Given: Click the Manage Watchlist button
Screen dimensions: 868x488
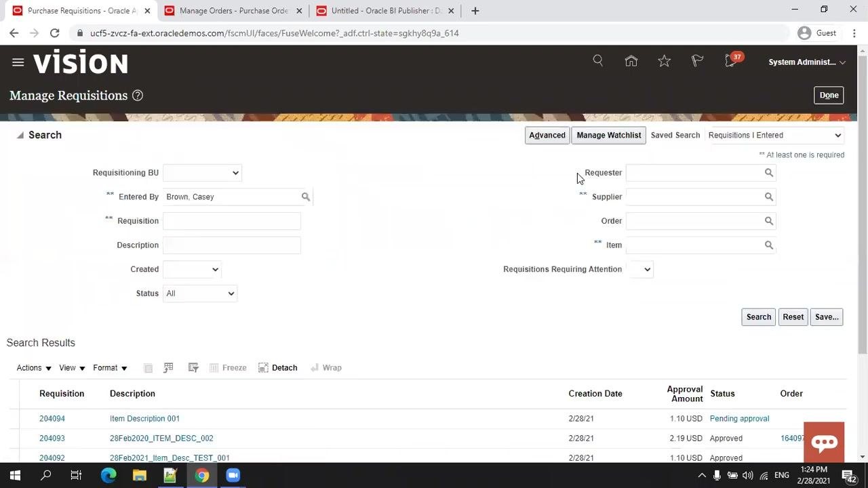Looking at the screenshot, I should (x=608, y=135).
